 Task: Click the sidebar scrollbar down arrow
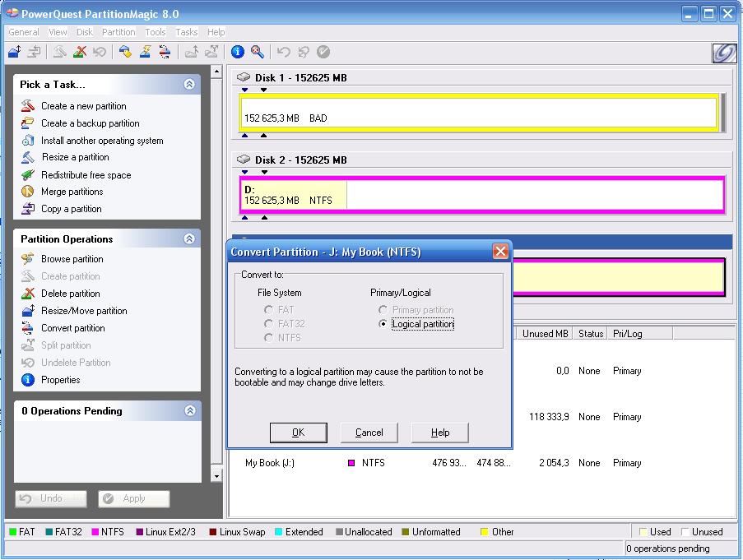[x=216, y=476]
